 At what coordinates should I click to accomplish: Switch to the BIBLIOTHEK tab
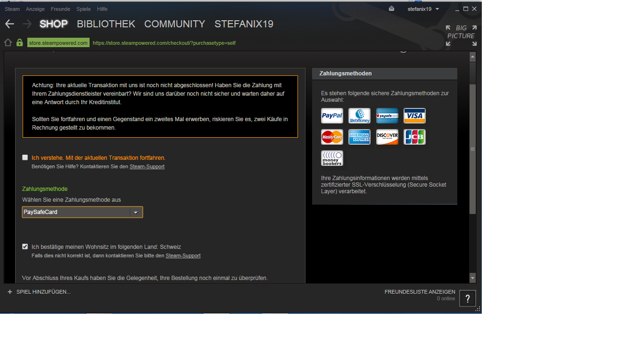click(106, 24)
